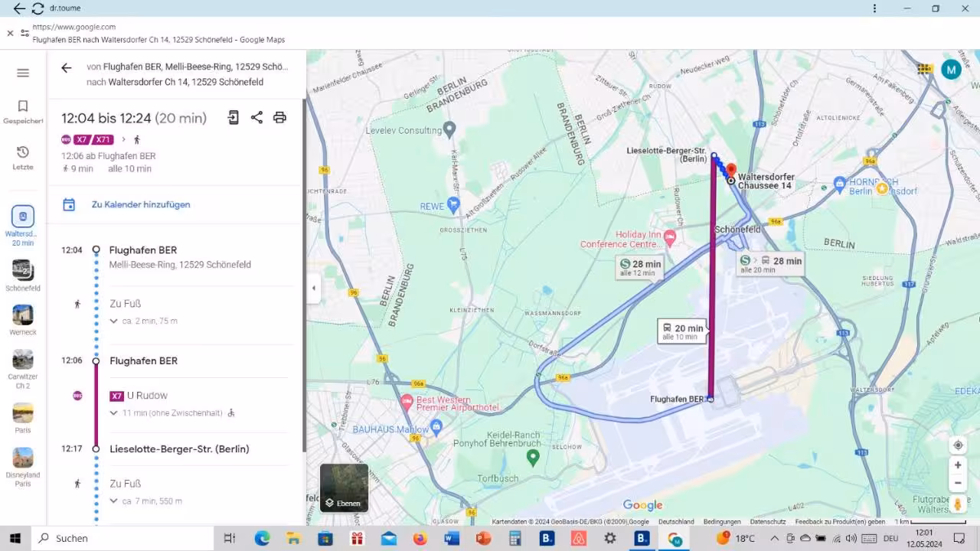Open Word from the taskbar
The width and height of the screenshot is (980, 551).
coord(452,538)
